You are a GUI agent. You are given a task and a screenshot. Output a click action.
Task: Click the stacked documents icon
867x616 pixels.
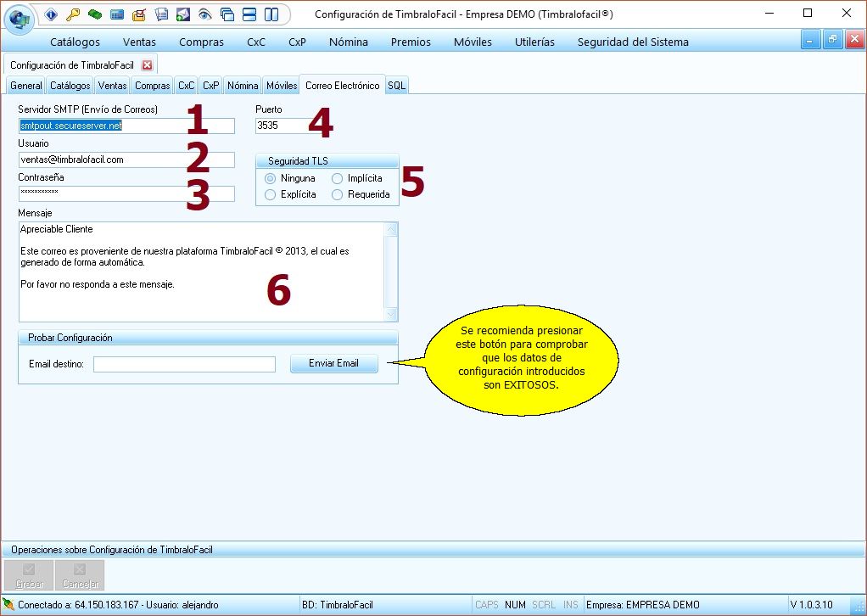click(161, 14)
